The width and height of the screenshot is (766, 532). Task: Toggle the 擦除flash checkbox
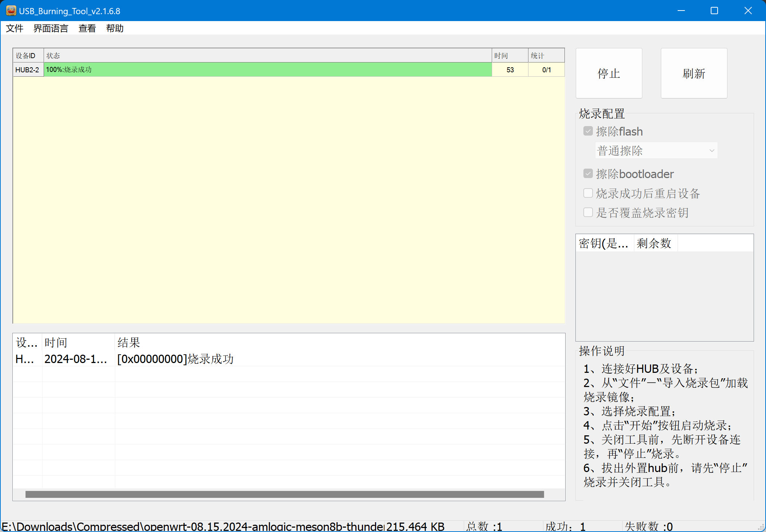point(588,131)
